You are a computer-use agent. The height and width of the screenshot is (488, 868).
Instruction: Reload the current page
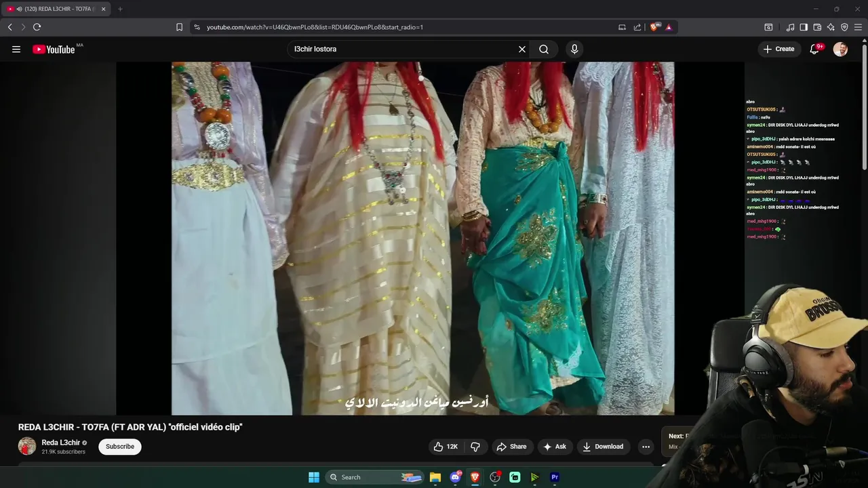pos(37,27)
